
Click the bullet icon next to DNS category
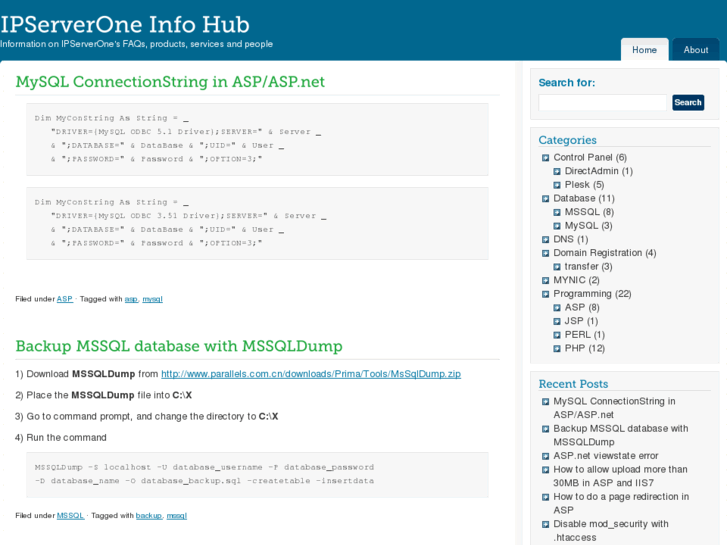545,240
